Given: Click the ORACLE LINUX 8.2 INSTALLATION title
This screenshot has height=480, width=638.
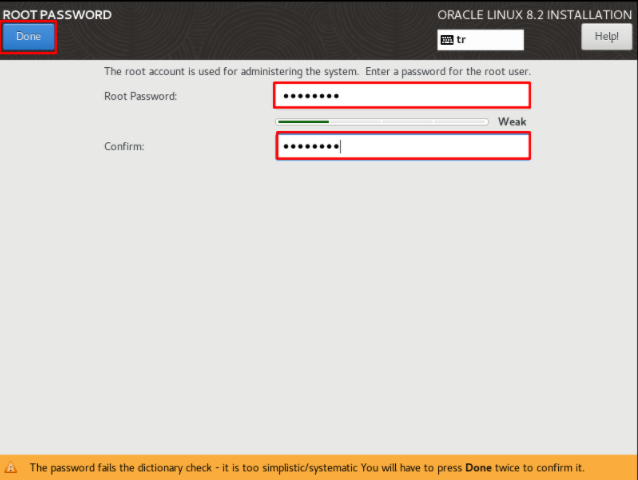Looking at the screenshot, I should point(534,15).
